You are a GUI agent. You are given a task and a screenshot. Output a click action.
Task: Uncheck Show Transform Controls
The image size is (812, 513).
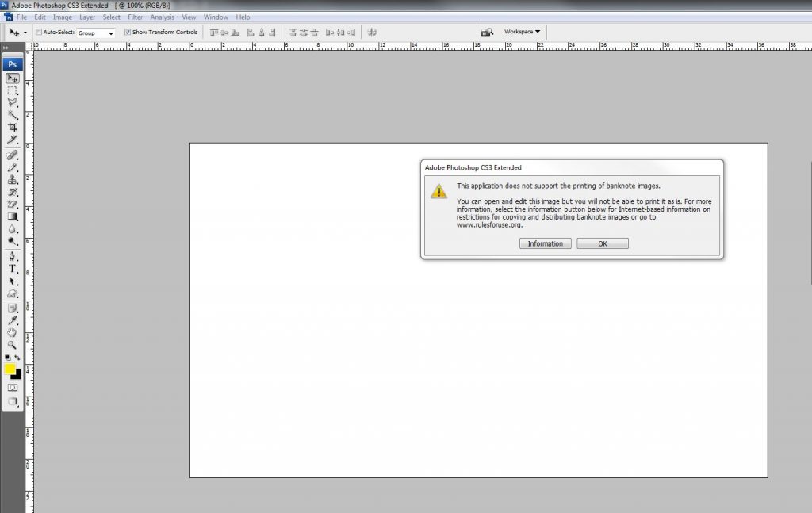pyautogui.click(x=128, y=33)
